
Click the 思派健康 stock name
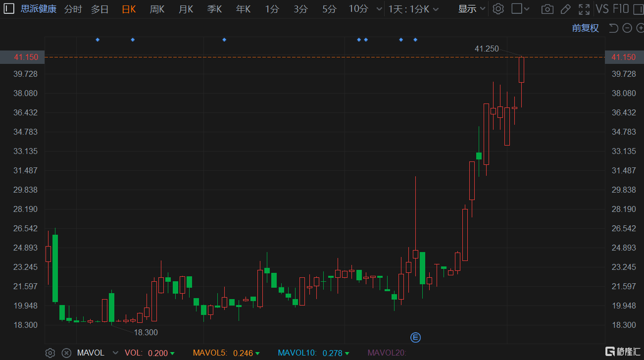pos(39,8)
